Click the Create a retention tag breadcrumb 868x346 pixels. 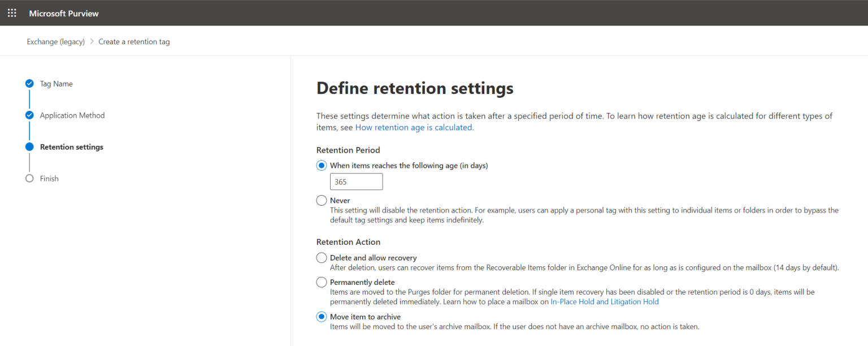pos(134,41)
